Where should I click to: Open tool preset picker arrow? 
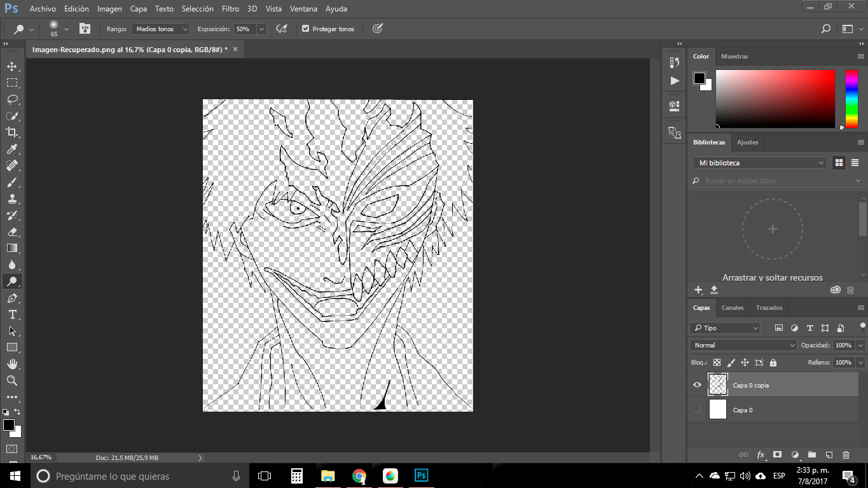[x=31, y=29]
